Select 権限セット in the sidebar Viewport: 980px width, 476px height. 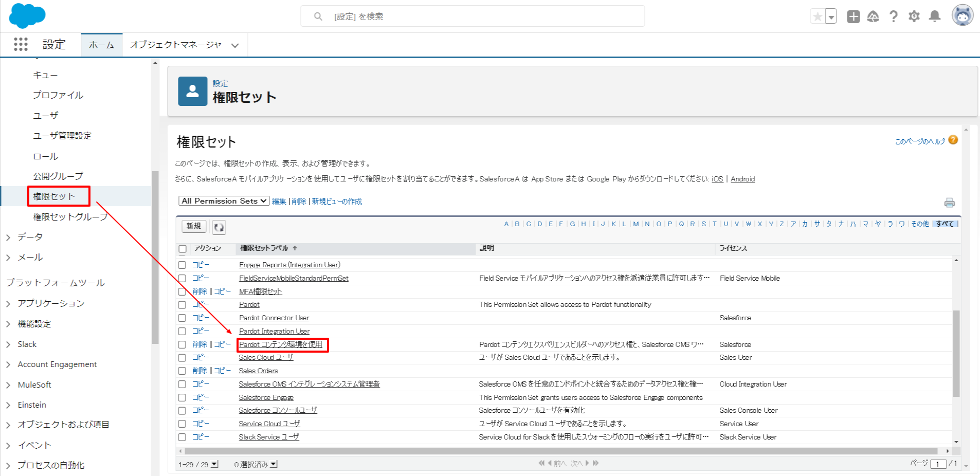54,196
